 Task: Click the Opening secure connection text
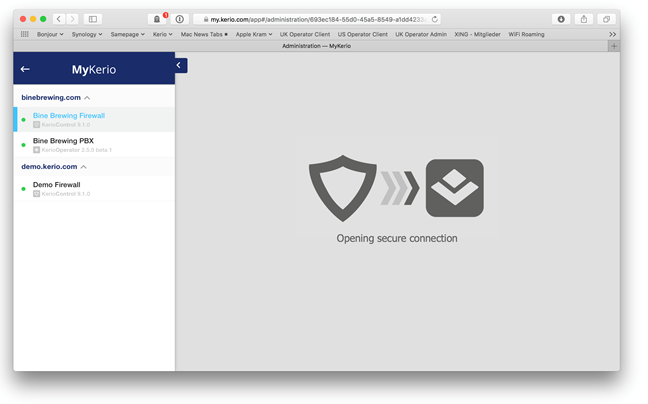coord(397,238)
